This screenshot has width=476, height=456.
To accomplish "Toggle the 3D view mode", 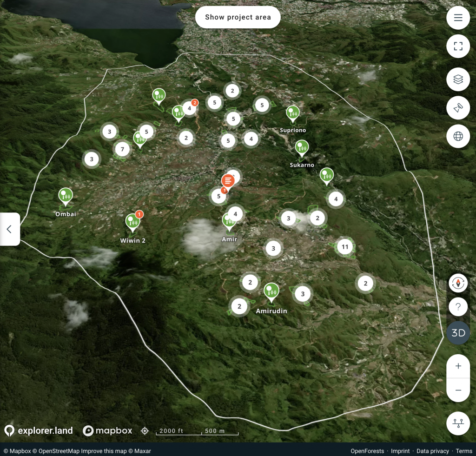I will tap(458, 333).
